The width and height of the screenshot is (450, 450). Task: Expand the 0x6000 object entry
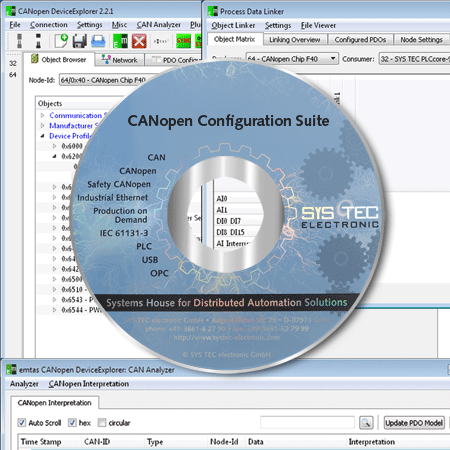(55, 146)
